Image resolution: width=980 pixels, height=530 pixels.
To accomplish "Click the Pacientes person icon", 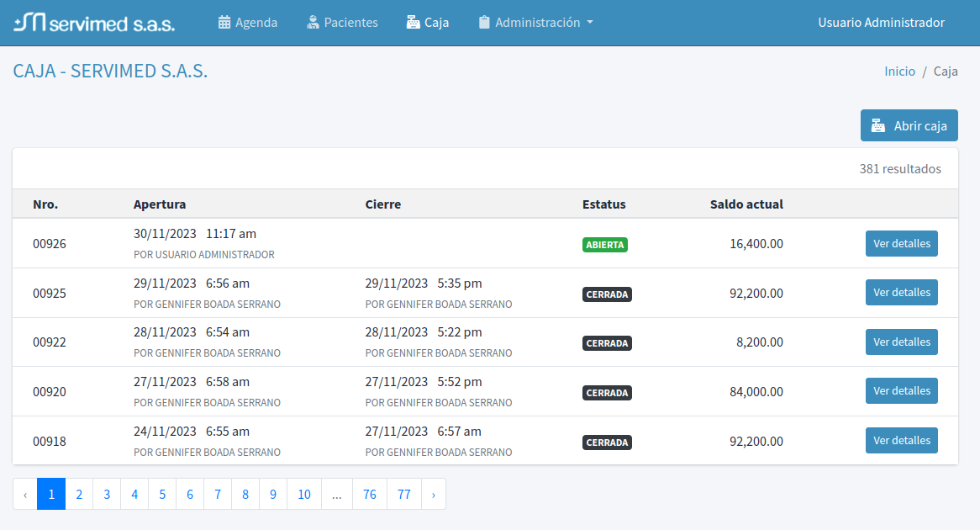I will pos(313,23).
